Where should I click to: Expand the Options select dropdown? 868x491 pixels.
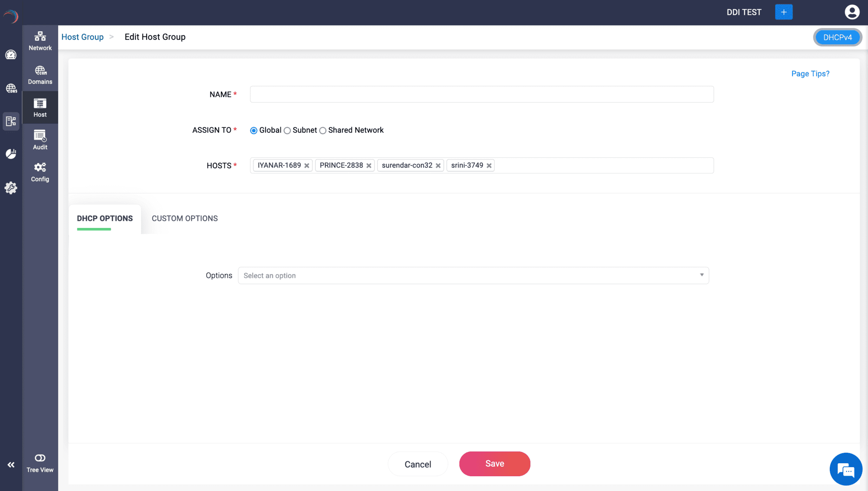[x=473, y=276]
